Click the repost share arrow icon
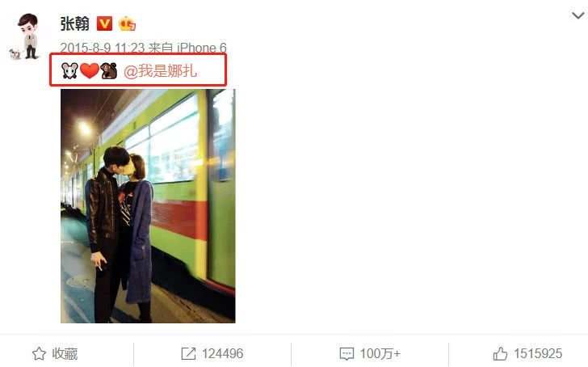Screen dimensions: 588x367 click(188, 353)
